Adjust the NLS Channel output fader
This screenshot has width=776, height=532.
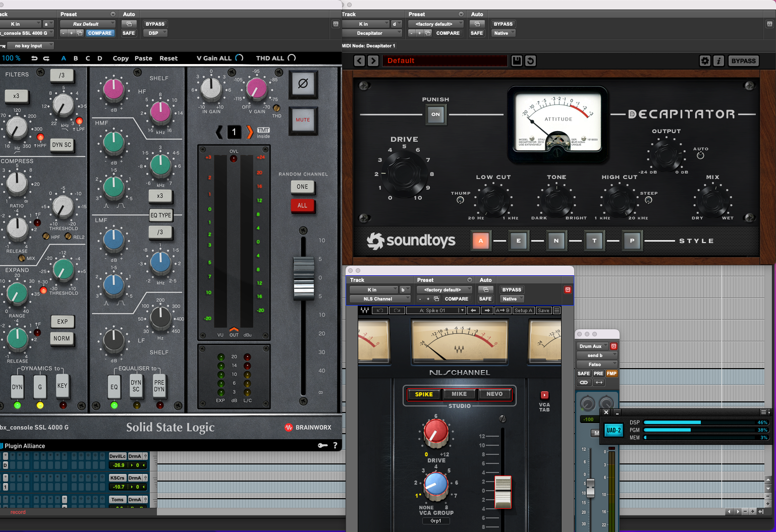tap(503, 492)
